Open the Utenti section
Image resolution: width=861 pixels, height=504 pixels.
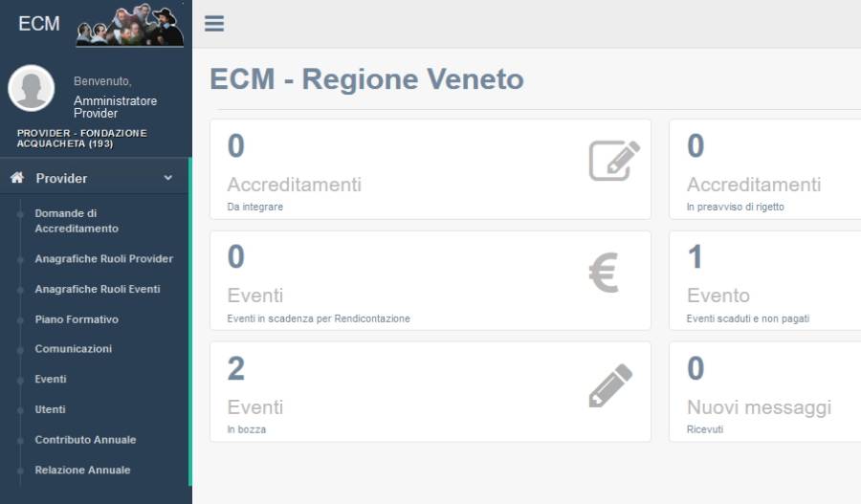tap(50, 409)
